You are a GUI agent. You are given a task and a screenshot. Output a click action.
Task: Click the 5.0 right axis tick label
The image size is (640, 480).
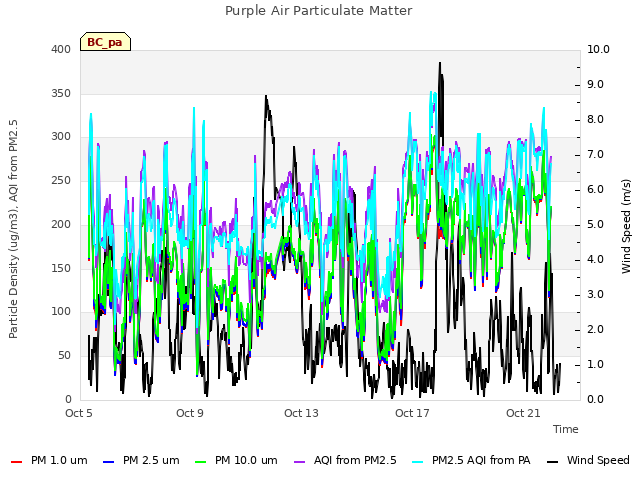pos(595,224)
